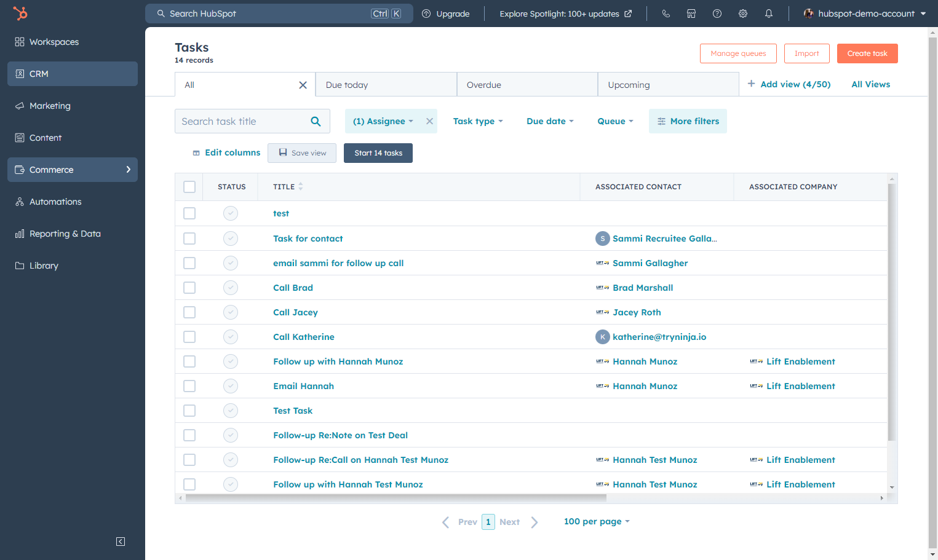This screenshot has width=938, height=560.
Task: Clear the Assignee filter with its X
Action: tap(430, 122)
